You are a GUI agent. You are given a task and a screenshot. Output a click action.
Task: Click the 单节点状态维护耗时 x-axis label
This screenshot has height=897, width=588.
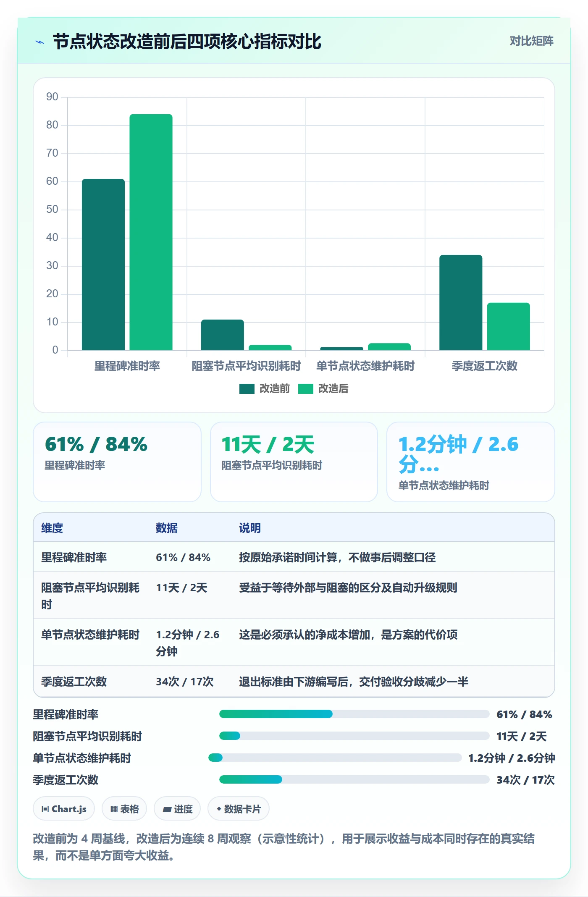coord(365,366)
